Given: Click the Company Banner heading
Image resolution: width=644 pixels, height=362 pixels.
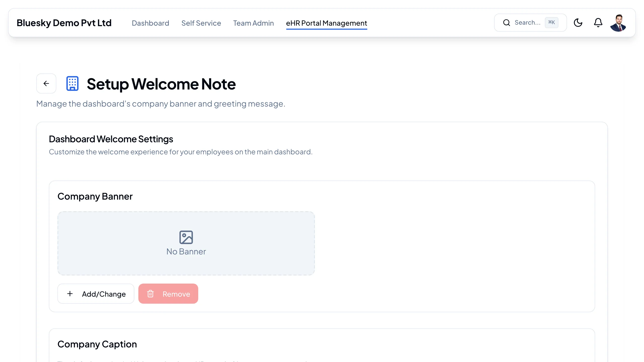Looking at the screenshot, I should pos(95,196).
